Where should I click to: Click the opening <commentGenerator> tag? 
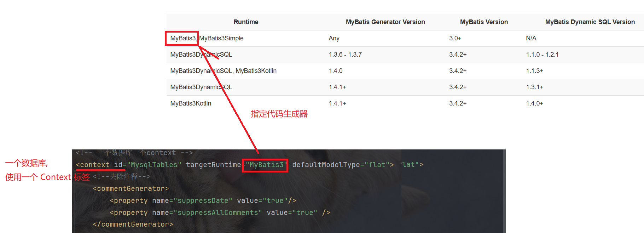131,189
